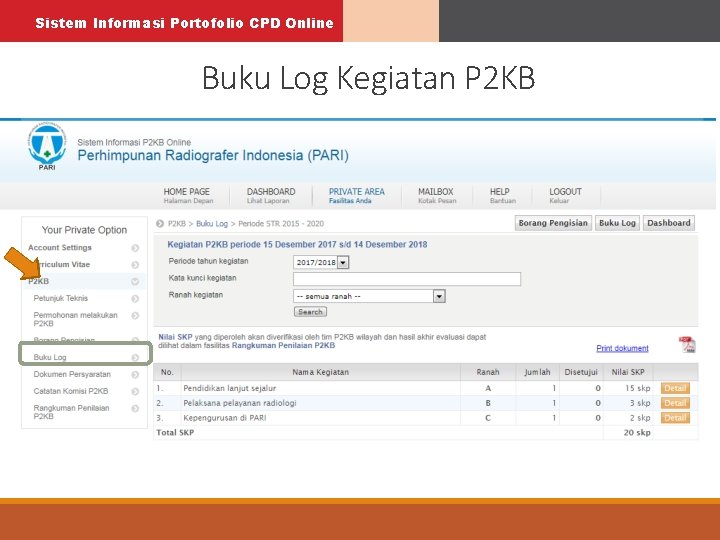
Task: Open PRIVATE AREA menu item
Action: click(x=356, y=195)
